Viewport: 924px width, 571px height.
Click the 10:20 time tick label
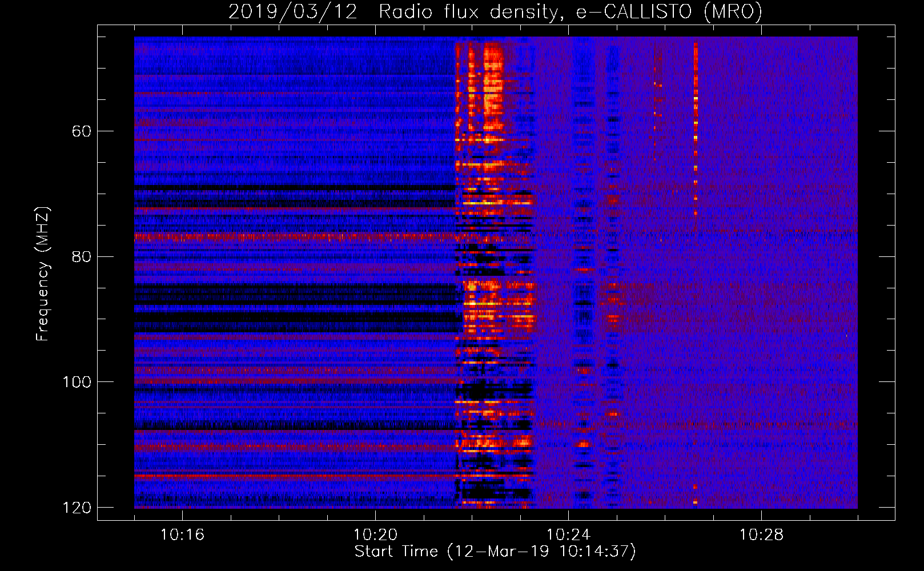tap(375, 534)
